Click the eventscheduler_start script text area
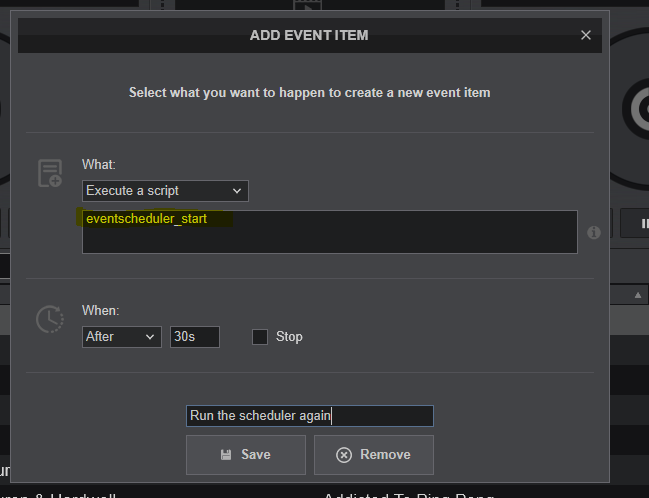Viewport: 649px width, 498px height. click(x=329, y=232)
